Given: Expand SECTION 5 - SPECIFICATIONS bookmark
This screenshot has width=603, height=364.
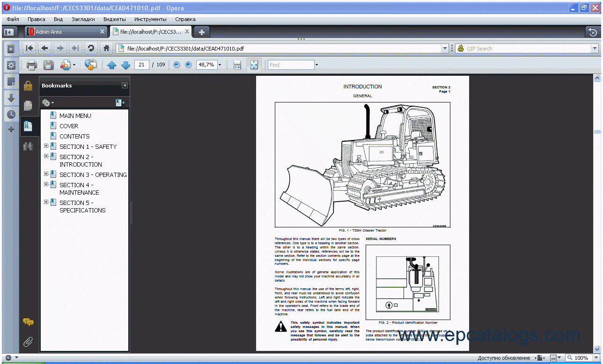Looking at the screenshot, I should 46,202.
